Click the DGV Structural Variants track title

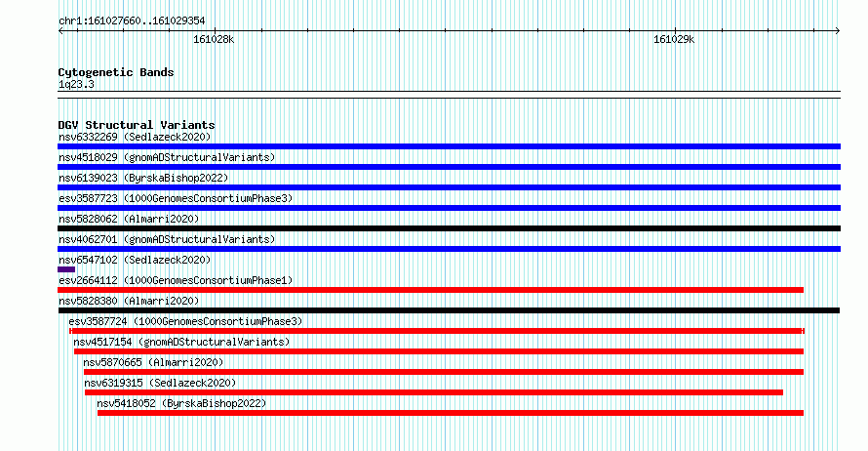pos(137,125)
